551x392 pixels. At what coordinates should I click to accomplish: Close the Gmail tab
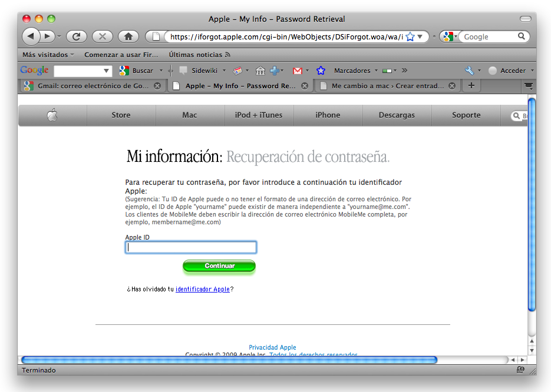coord(157,85)
